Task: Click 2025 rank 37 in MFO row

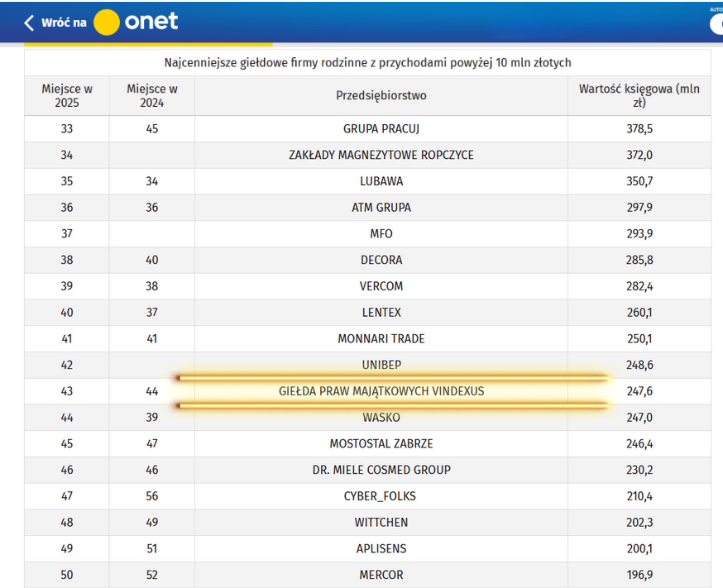Action: point(67,234)
